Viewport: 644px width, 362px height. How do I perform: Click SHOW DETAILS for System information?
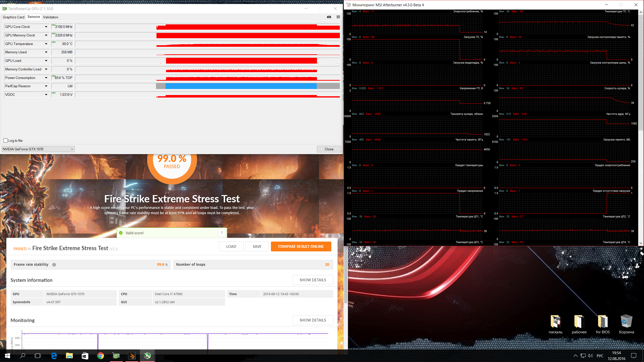pos(312,280)
